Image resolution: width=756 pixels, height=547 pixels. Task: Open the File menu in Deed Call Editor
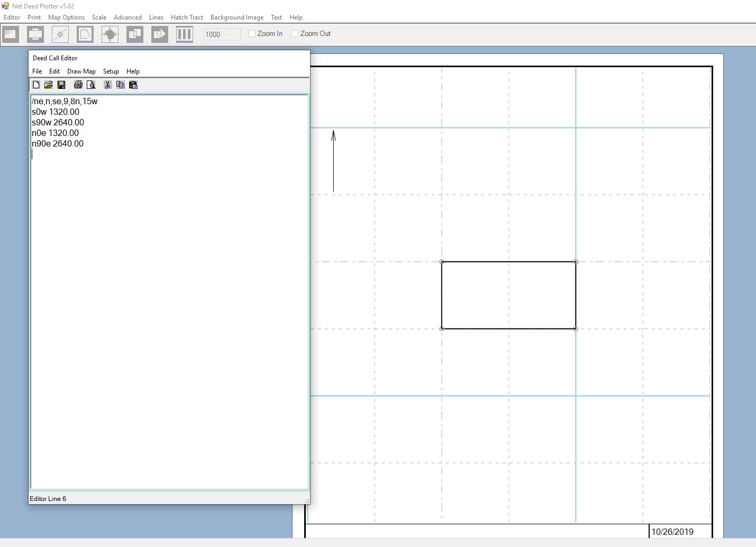tap(37, 71)
